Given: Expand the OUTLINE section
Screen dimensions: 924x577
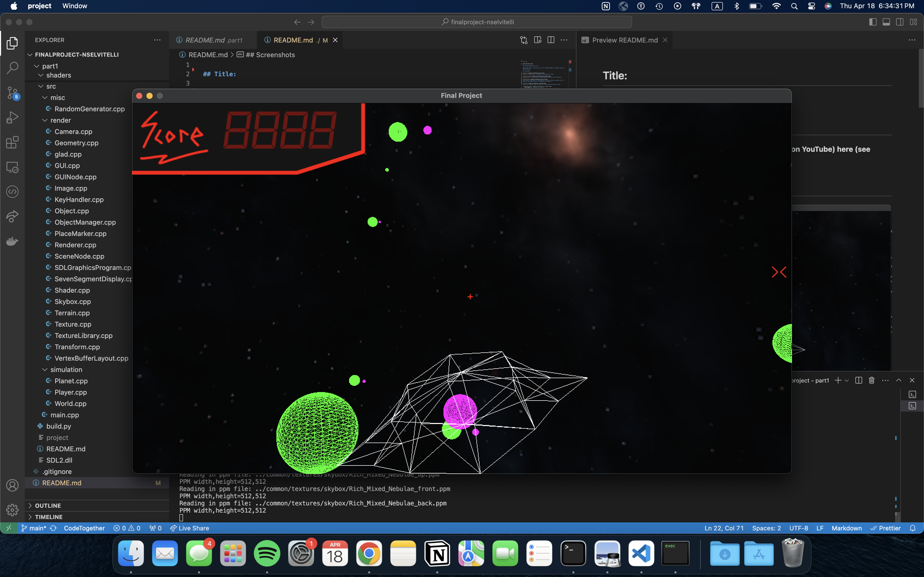Looking at the screenshot, I should (48, 505).
